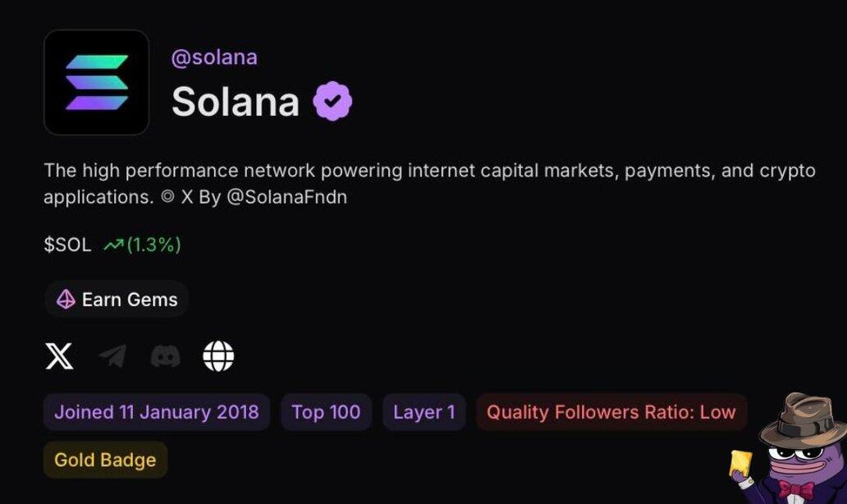Click the purple verified checkmark badge

tap(332, 102)
